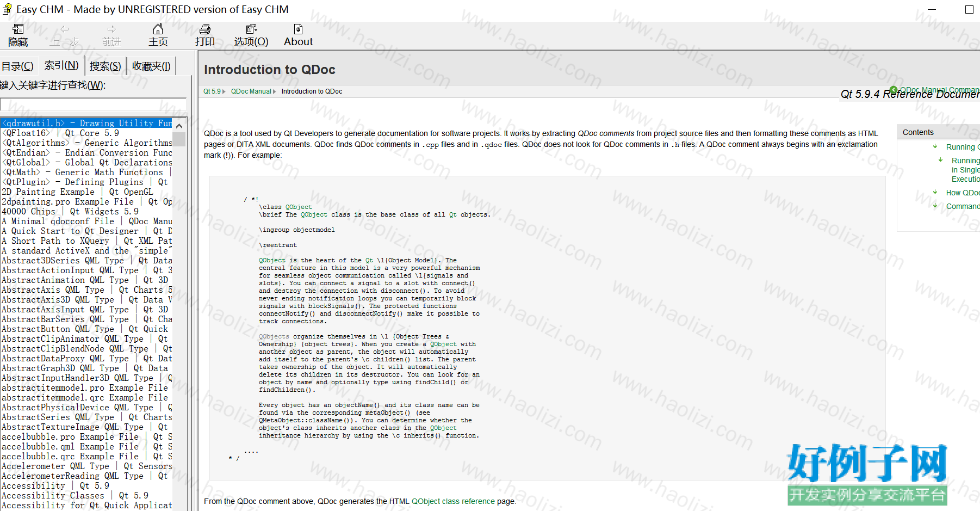This screenshot has height=511, width=980.
Task: Select 'Accessibility Classes | Qt 5.9' entry
Action: coord(86,496)
